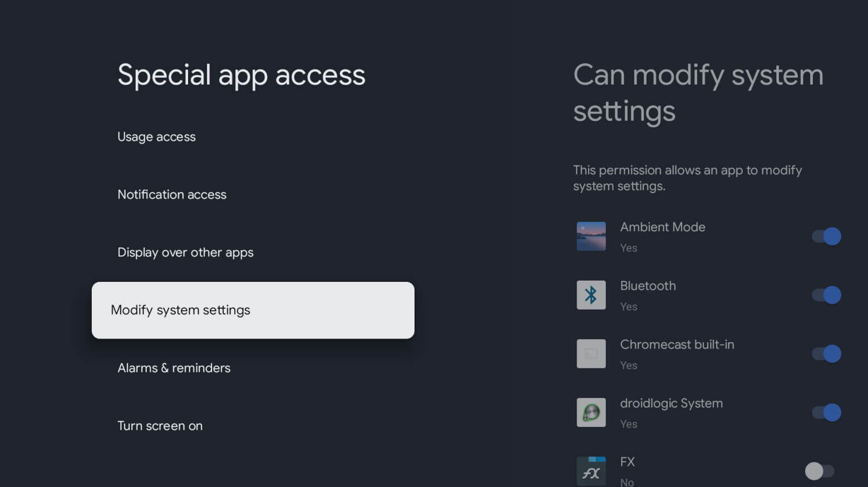Open Notification access settings
This screenshot has height=487, width=868.
[171, 195]
